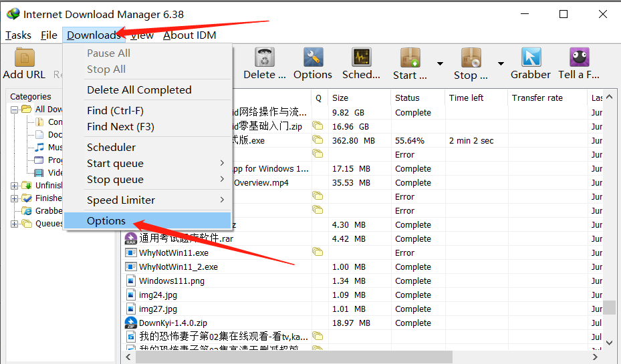Select Options in the Downloads menu
The width and height of the screenshot is (621, 364).
coord(106,221)
